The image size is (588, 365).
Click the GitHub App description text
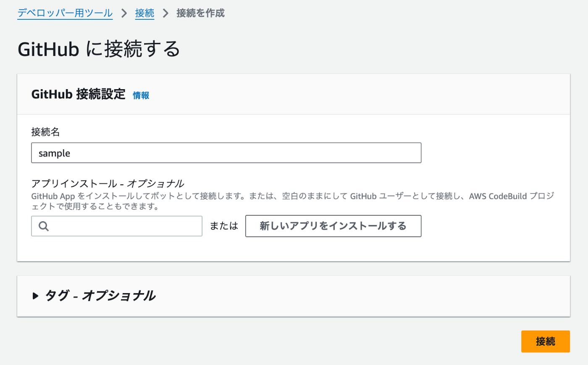point(292,201)
